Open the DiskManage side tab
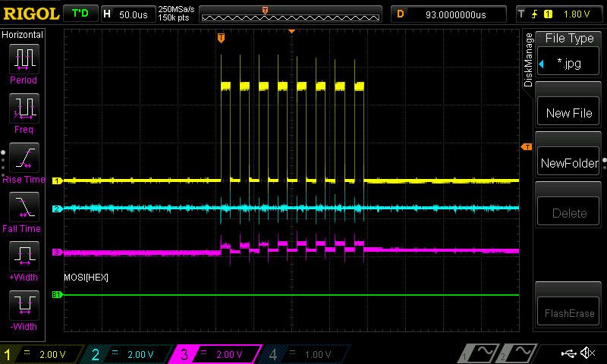 tap(528, 60)
